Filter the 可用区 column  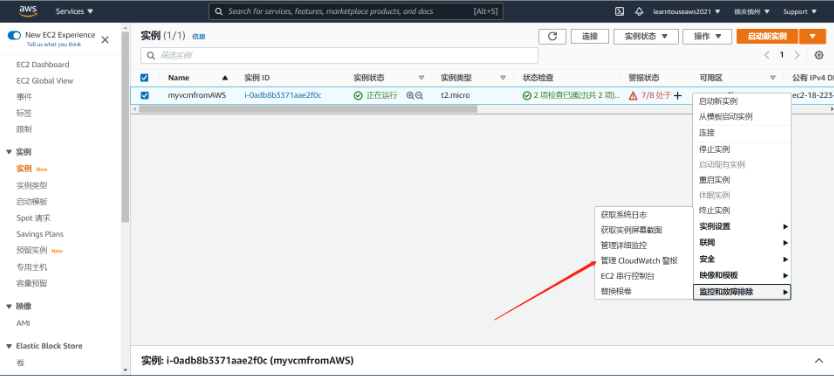click(x=772, y=78)
